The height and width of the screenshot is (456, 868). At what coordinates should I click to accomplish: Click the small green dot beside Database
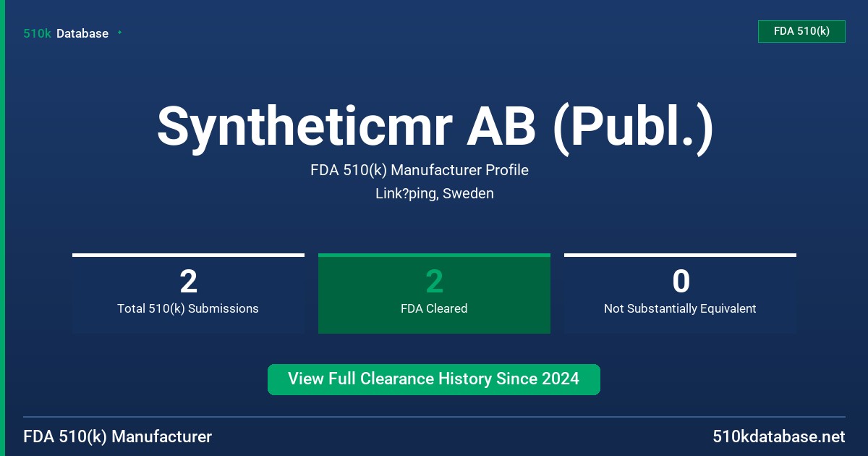pos(119,33)
